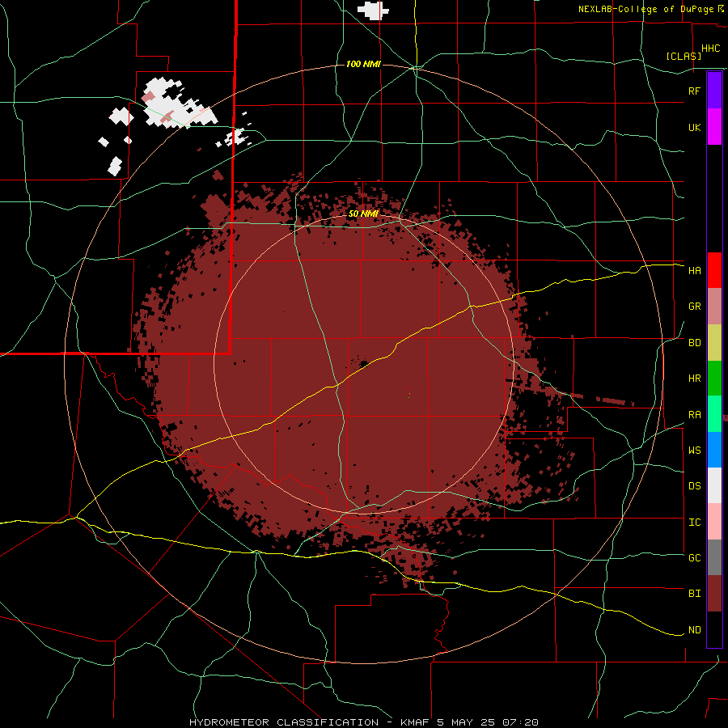Select the light pink IC legend swatch
The image size is (728, 728).
714,522
